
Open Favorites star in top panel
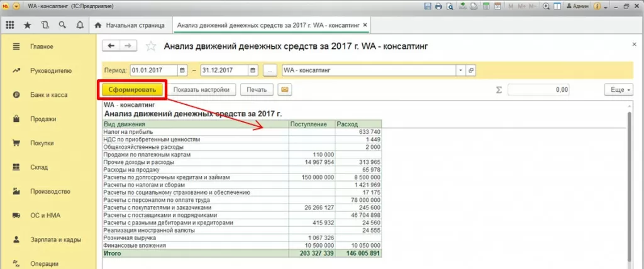pyautogui.click(x=28, y=25)
